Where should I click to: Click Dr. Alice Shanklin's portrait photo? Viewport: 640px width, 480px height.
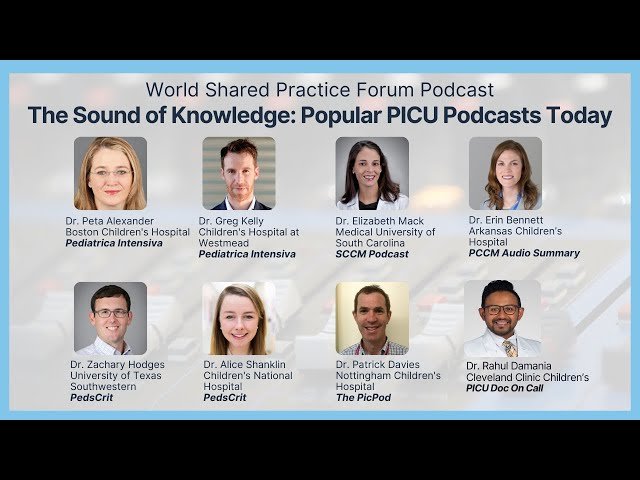(239, 318)
